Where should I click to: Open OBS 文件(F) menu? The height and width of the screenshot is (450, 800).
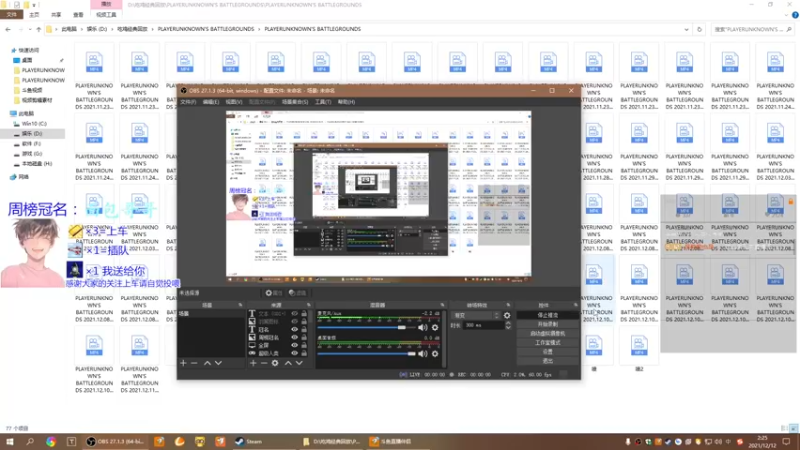[x=188, y=102]
